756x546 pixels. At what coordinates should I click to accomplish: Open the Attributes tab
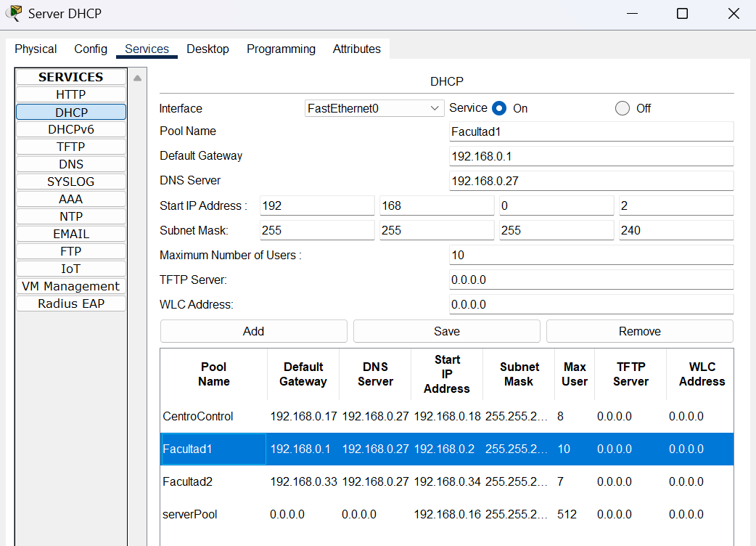click(357, 49)
